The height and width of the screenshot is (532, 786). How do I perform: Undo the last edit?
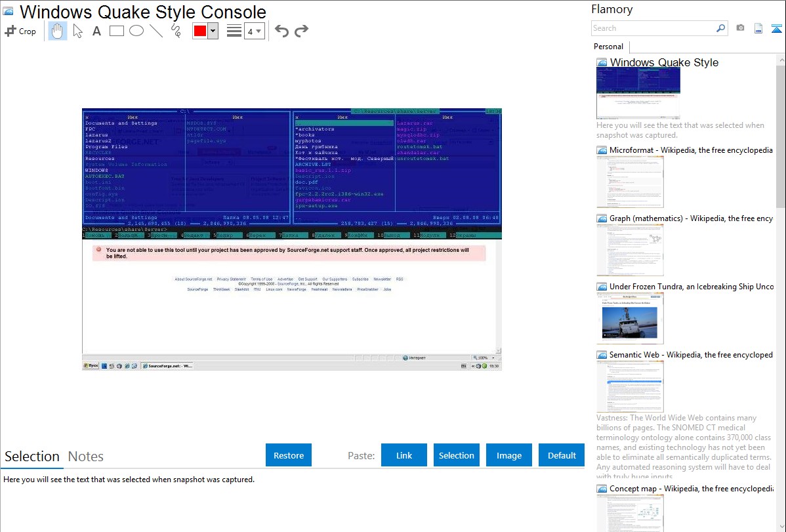pyautogui.click(x=281, y=31)
